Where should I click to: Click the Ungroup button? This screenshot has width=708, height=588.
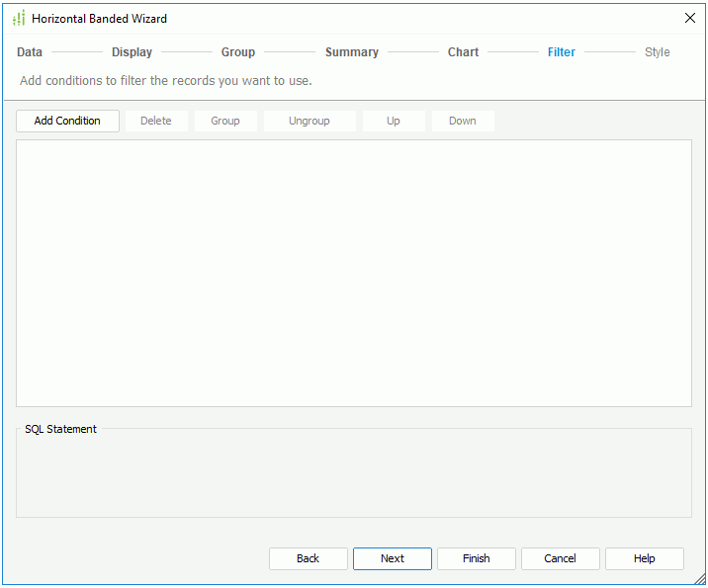click(310, 121)
